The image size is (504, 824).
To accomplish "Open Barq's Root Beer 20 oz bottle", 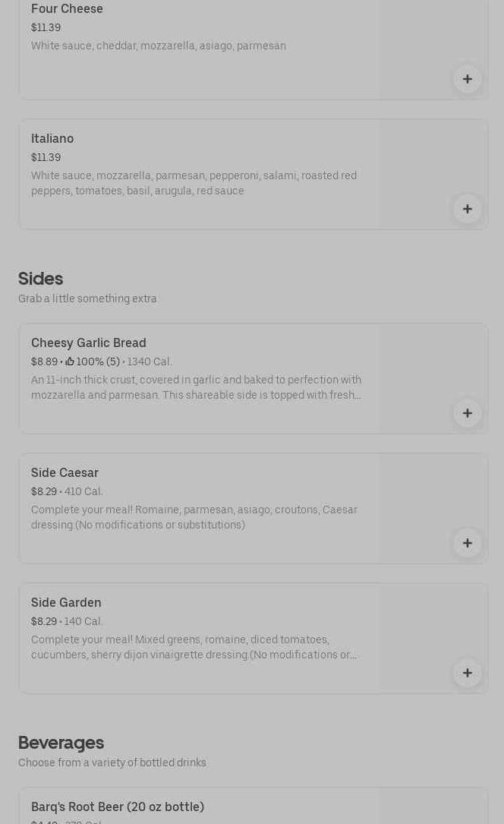I will (x=118, y=807).
